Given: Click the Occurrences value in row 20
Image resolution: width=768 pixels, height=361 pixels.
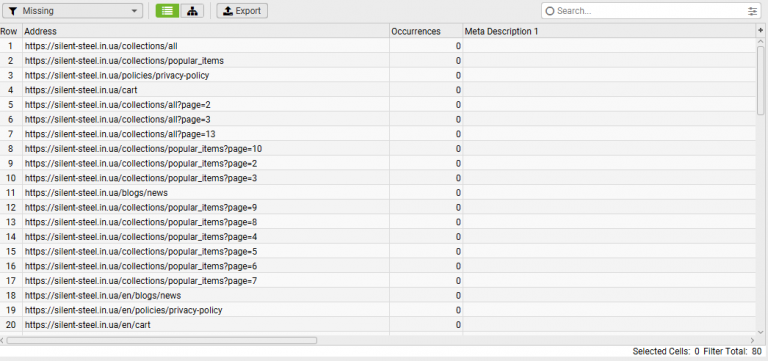Looking at the screenshot, I should tap(458, 325).
